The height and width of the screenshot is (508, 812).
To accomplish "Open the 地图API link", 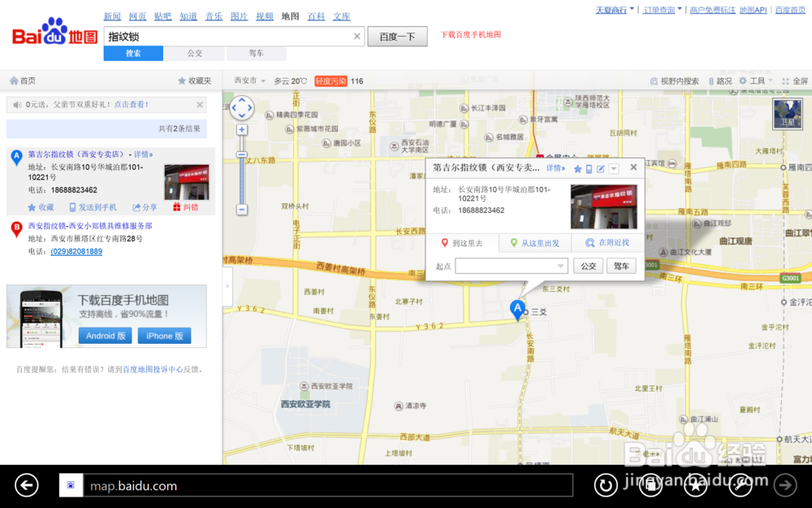I will (753, 10).
